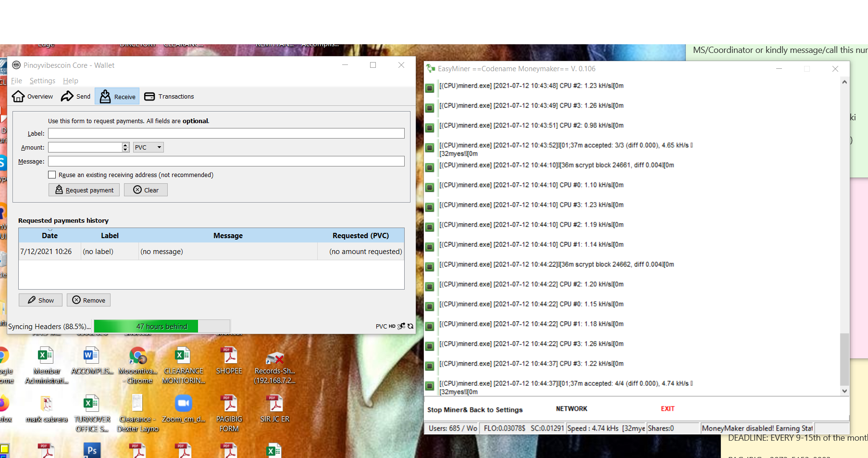Click the Amount spinner arrows
This screenshot has height=458, width=868.
[125, 147]
